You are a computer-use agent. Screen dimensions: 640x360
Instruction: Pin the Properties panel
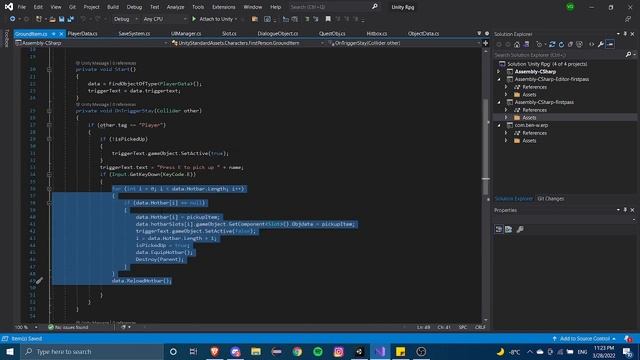625,210
